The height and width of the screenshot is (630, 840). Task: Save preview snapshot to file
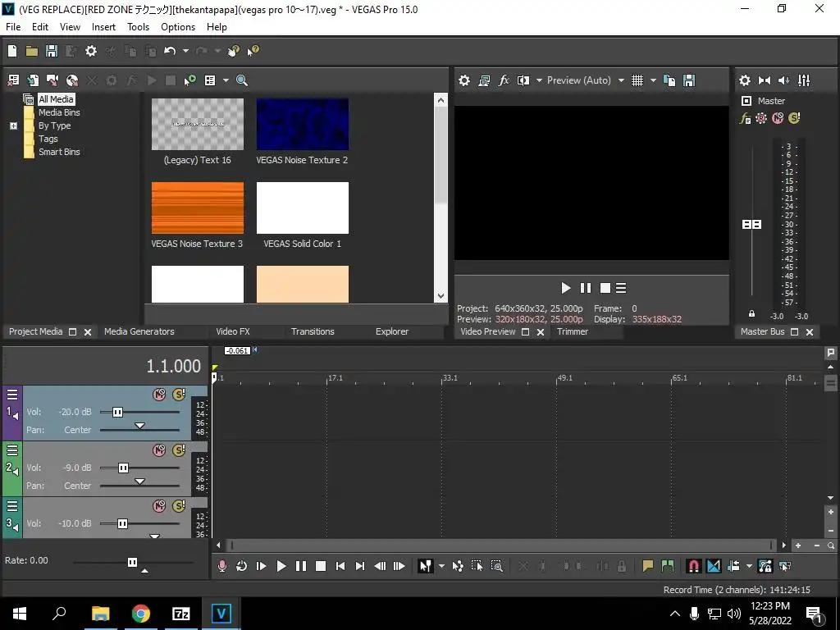[689, 80]
